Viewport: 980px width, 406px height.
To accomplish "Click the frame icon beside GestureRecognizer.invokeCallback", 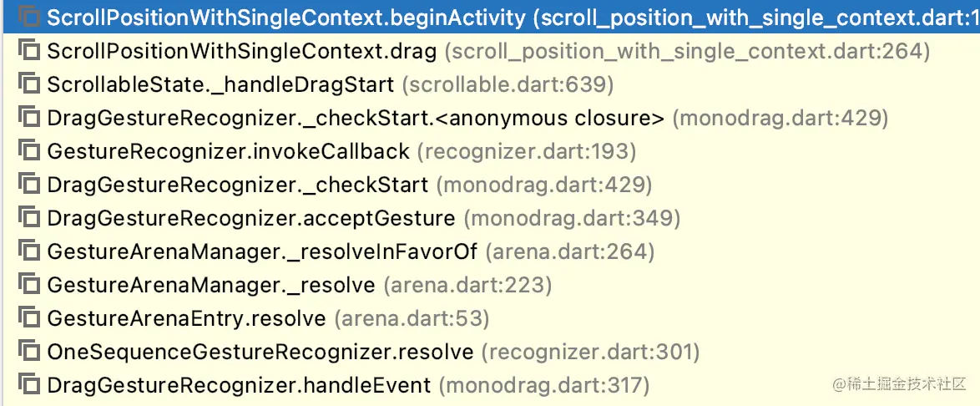I will coord(29,151).
